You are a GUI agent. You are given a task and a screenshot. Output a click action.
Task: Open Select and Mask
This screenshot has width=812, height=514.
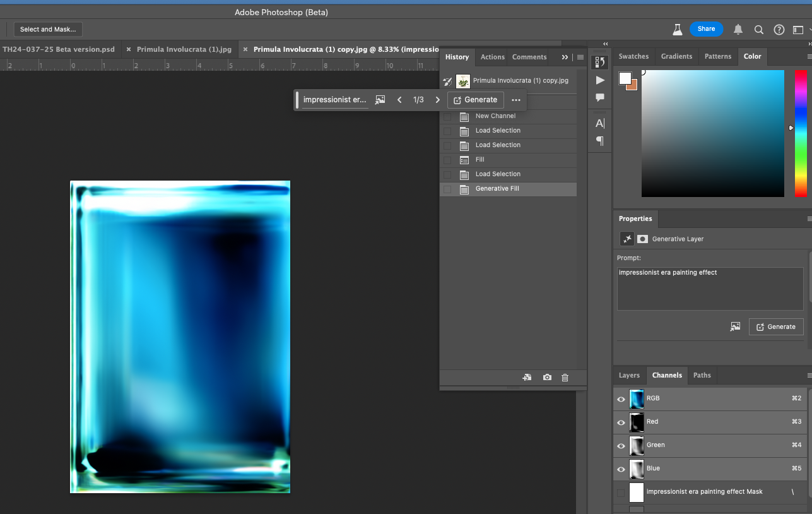pyautogui.click(x=47, y=29)
